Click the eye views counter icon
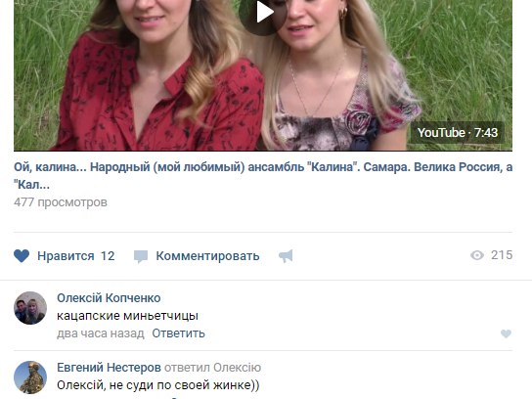 [477, 255]
